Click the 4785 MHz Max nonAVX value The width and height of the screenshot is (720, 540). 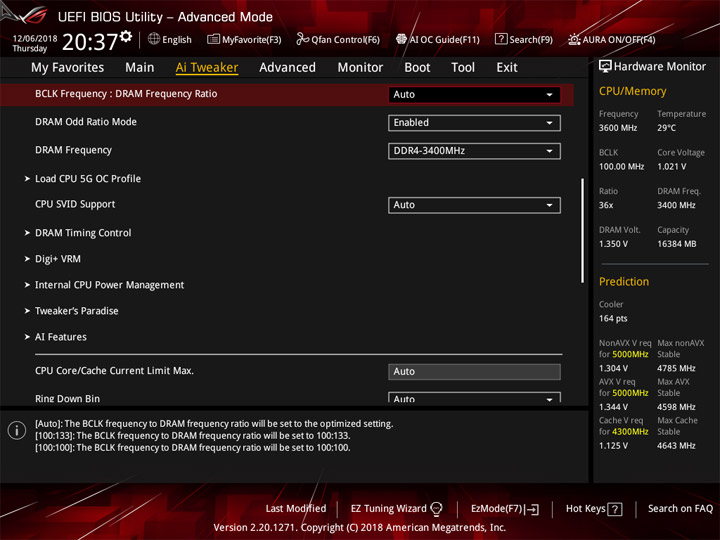676,368
